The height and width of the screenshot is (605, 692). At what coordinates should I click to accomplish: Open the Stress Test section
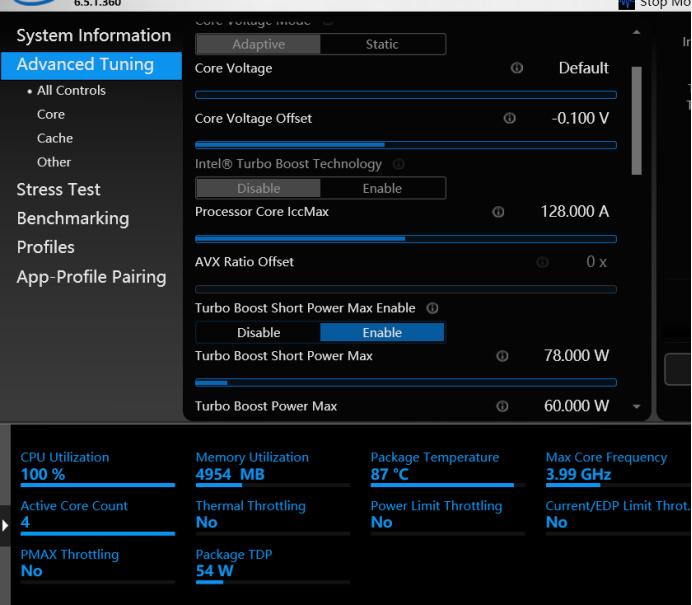point(58,189)
